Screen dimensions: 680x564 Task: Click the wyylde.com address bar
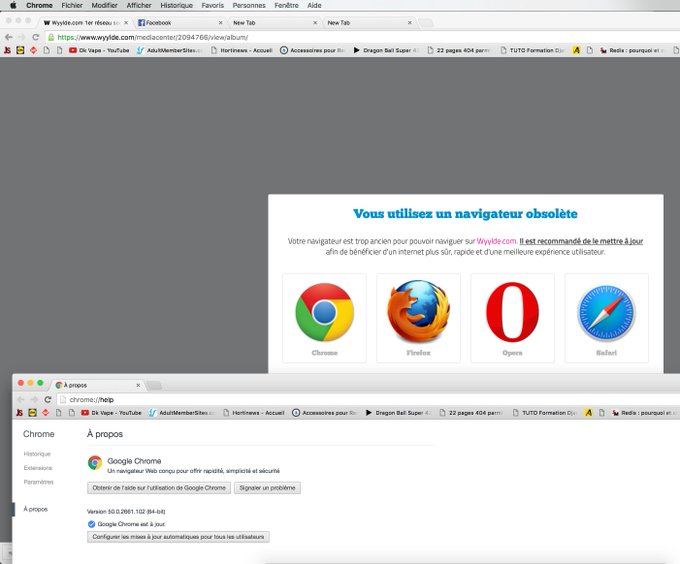click(362, 37)
